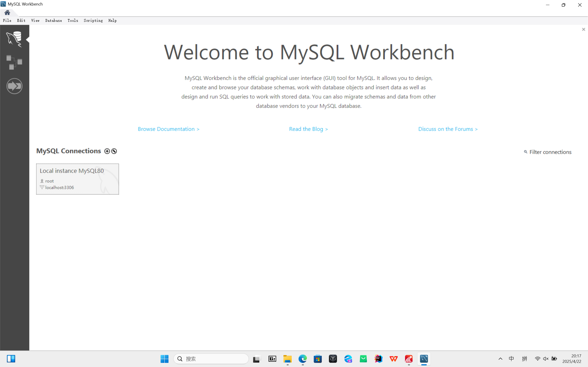Click the Filter connections field

550,152
